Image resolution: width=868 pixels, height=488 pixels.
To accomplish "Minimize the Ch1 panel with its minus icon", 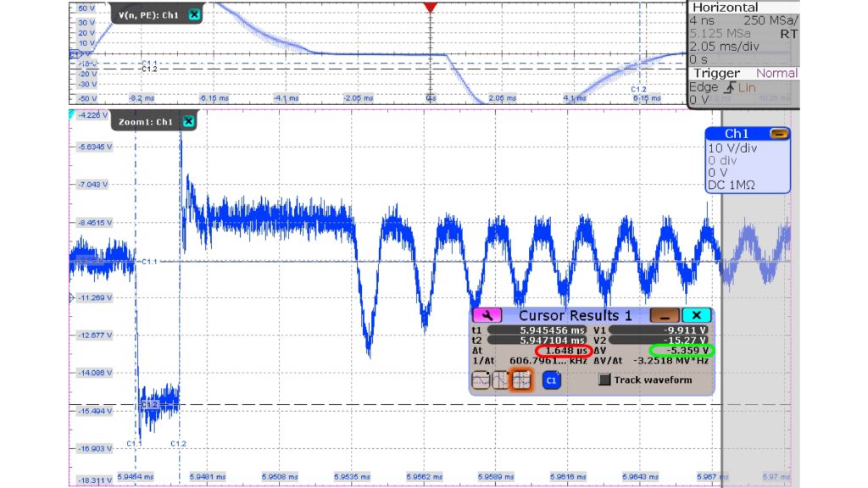I will (781, 133).
